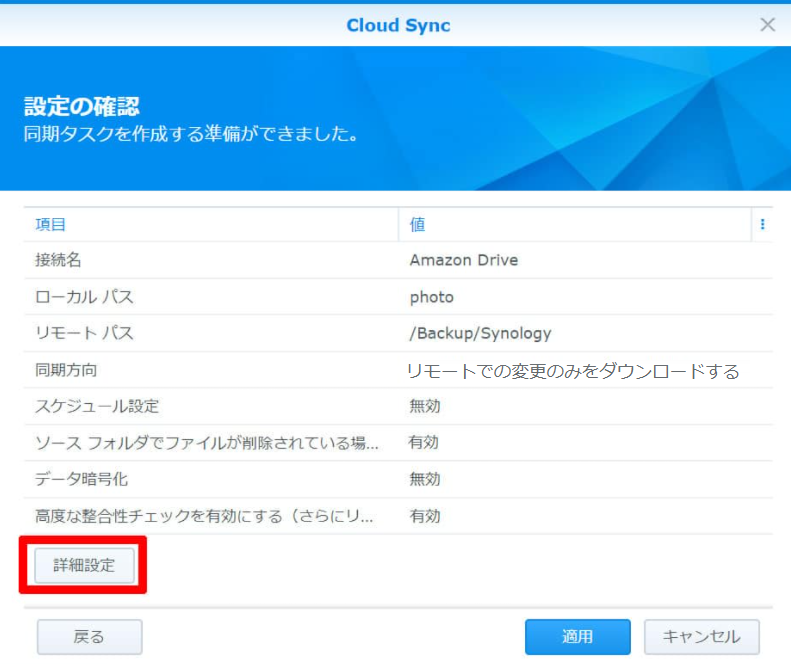Select the リモート パス row label
Image resolution: width=791 pixels, height=664 pixels.
coord(84,333)
